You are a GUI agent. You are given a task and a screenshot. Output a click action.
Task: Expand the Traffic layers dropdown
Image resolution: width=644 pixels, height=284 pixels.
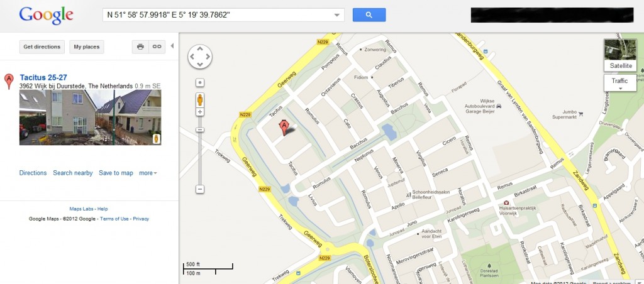(620, 82)
